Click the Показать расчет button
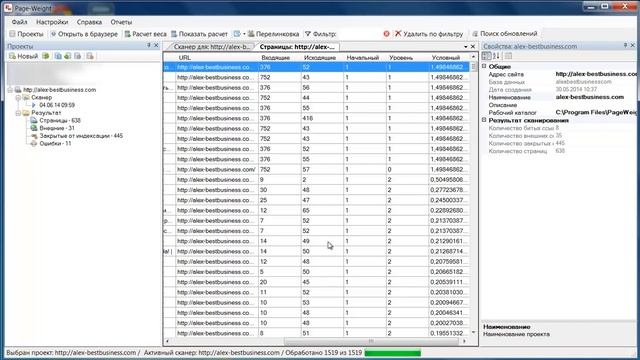Image resolution: width=640 pixels, height=360 pixels. (199, 34)
